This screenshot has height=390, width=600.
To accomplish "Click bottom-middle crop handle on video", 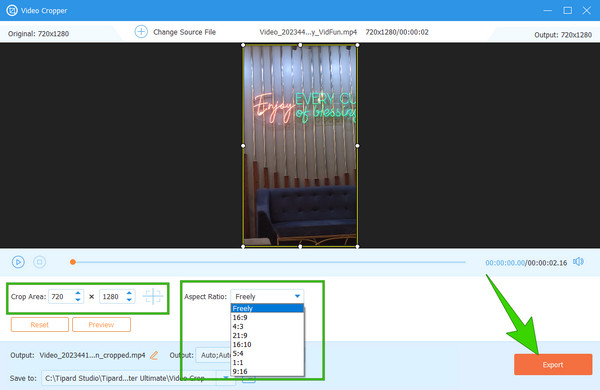I will coord(300,246).
